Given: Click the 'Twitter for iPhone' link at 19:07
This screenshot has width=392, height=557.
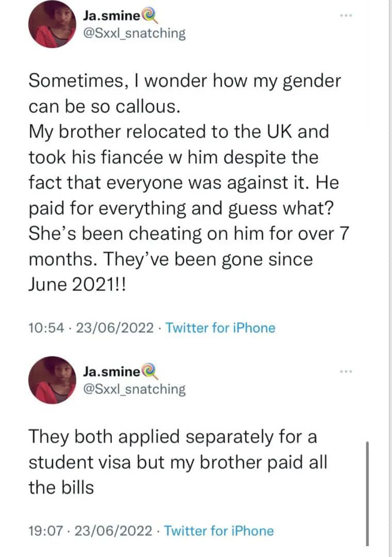Looking at the screenshot, I should (219, 531).
